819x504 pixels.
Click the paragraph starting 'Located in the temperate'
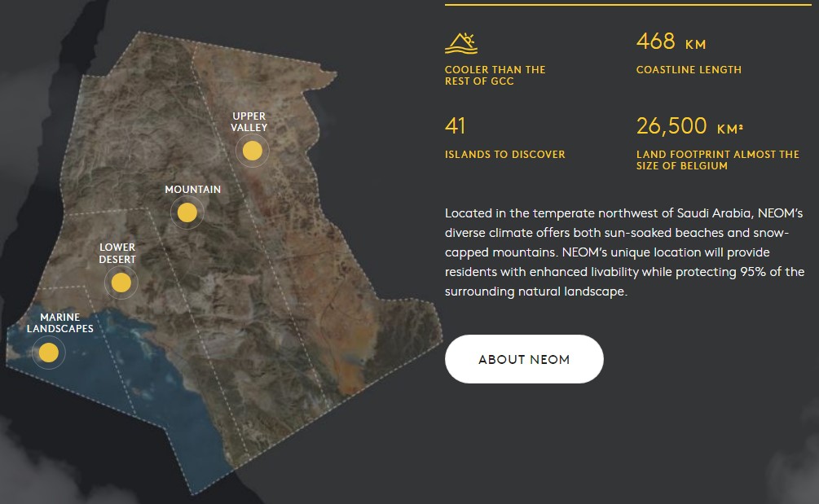click(x=624, y=252)
